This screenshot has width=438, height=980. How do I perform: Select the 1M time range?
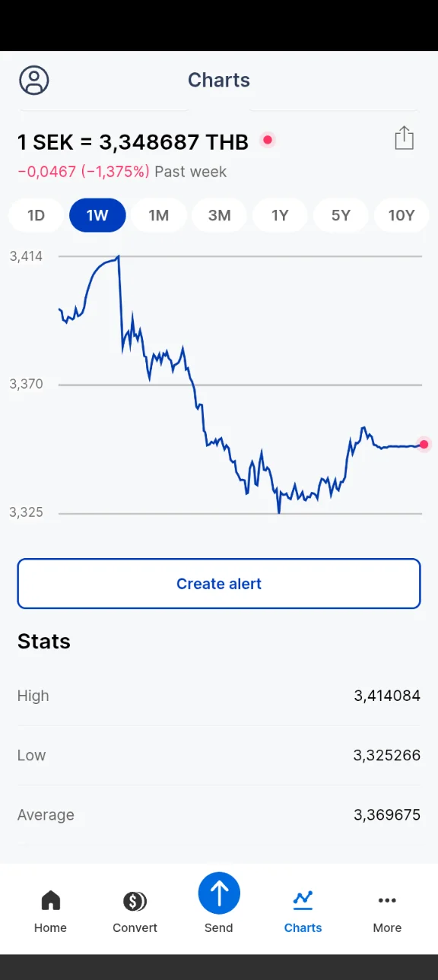(158, 215)
